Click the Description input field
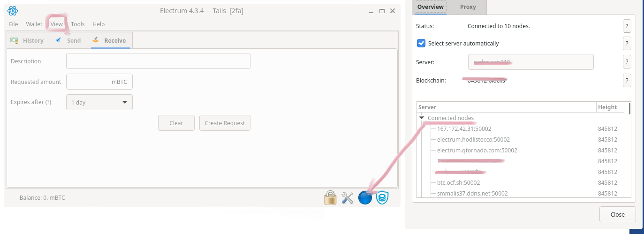 point(158,61)
